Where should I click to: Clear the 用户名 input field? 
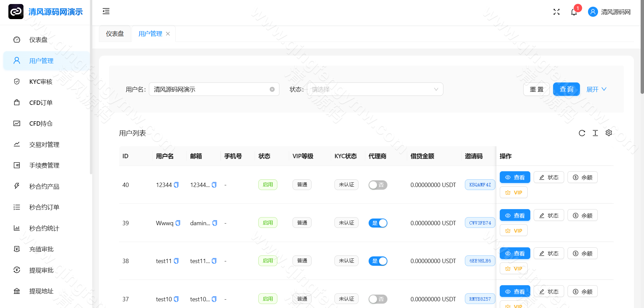[272, 89]
